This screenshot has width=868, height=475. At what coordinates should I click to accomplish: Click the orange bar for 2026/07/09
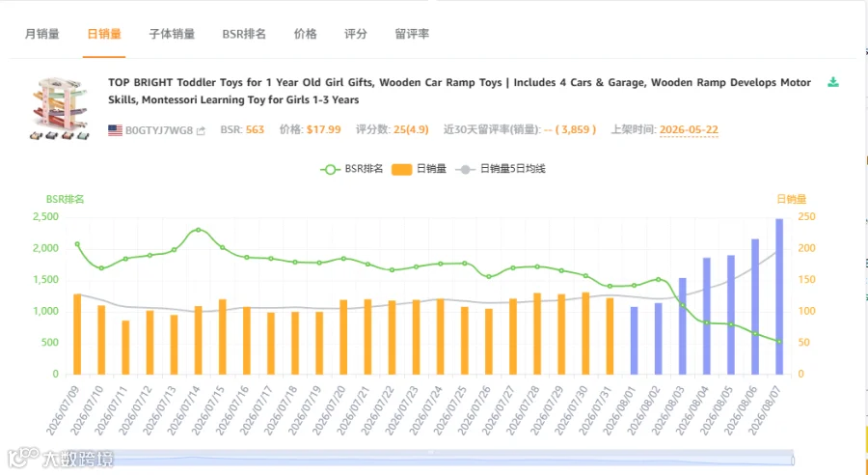[77, 334]
